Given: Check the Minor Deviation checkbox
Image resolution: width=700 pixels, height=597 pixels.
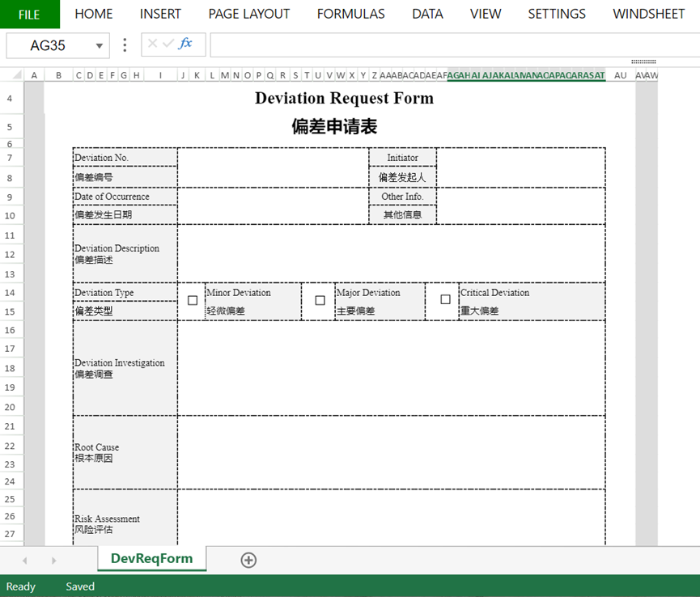Looking at the screenshot, I should coord(193,300).
